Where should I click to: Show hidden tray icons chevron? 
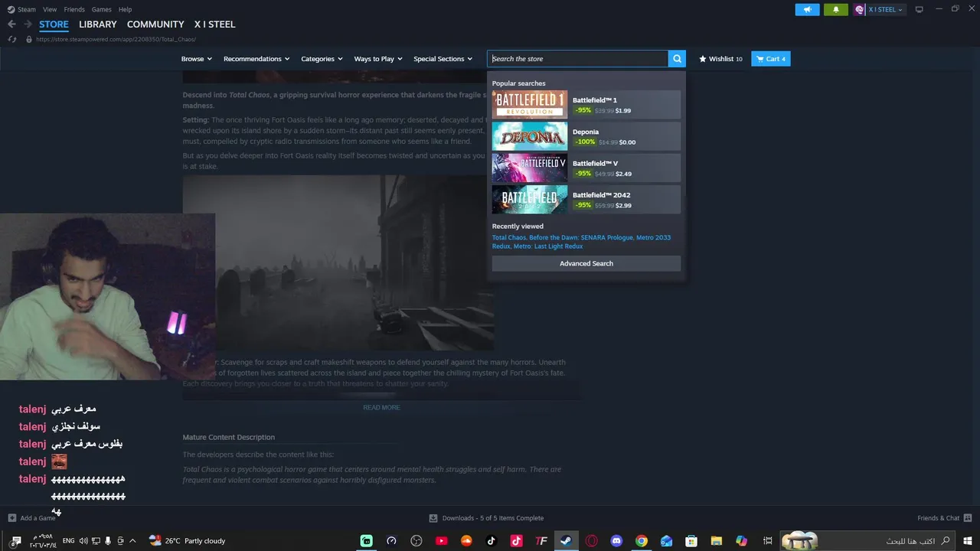pyautogui.click(x=132, y=541)
